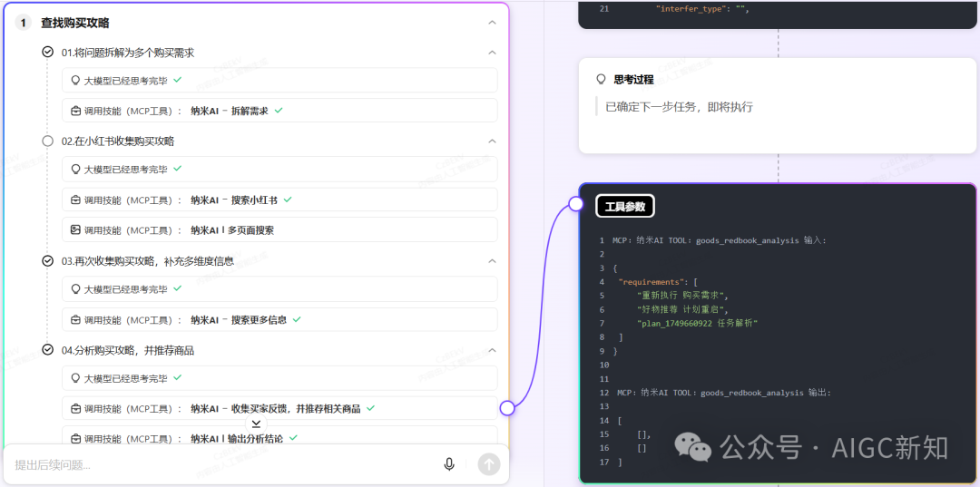Image resolution: width=980 pixels, height=487 pixels.
Task: Click the goods_redbook_analysis 输入 line
Action: coord(720,240)
